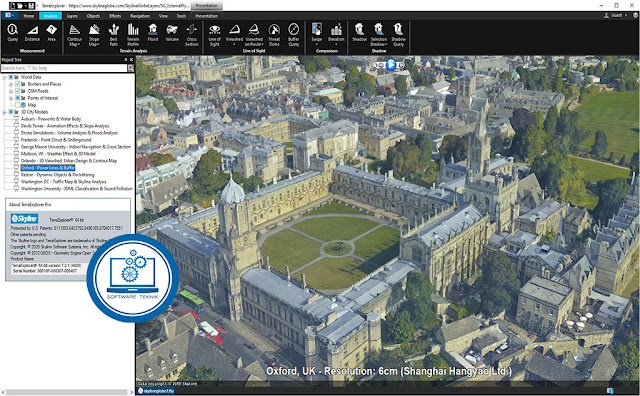Select Madison, WI - Weather Effect item
This screenshot has height=396, width=640.
pos(58,154)
